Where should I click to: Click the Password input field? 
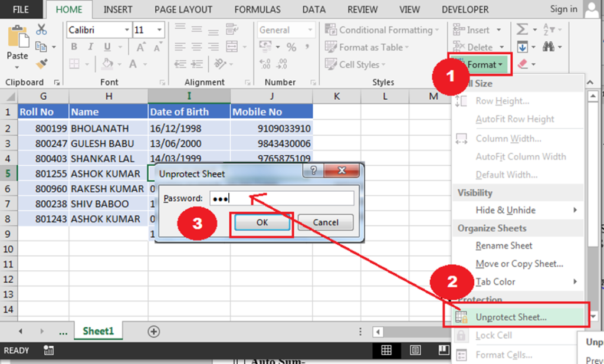pos(281,198)
